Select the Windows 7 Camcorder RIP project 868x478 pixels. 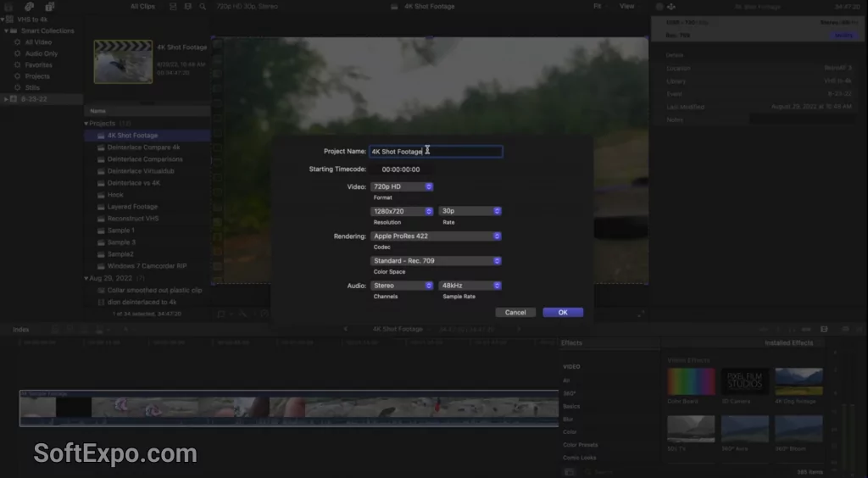click(x=147, y=266)
